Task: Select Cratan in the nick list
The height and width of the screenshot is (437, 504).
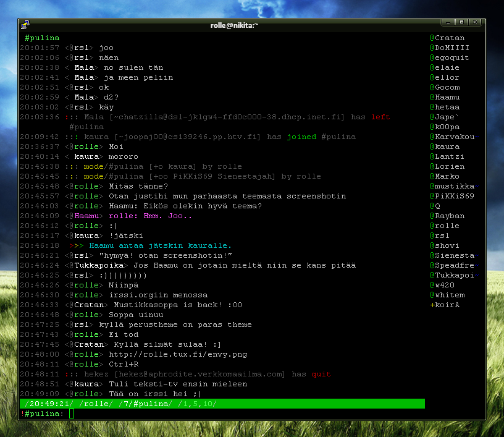Action: (x=450, y=38)
